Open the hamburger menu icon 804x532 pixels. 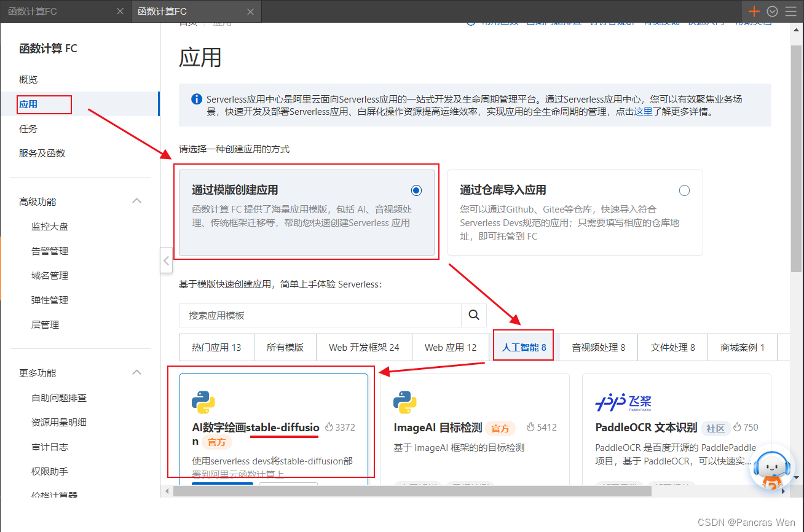[790, 12]
